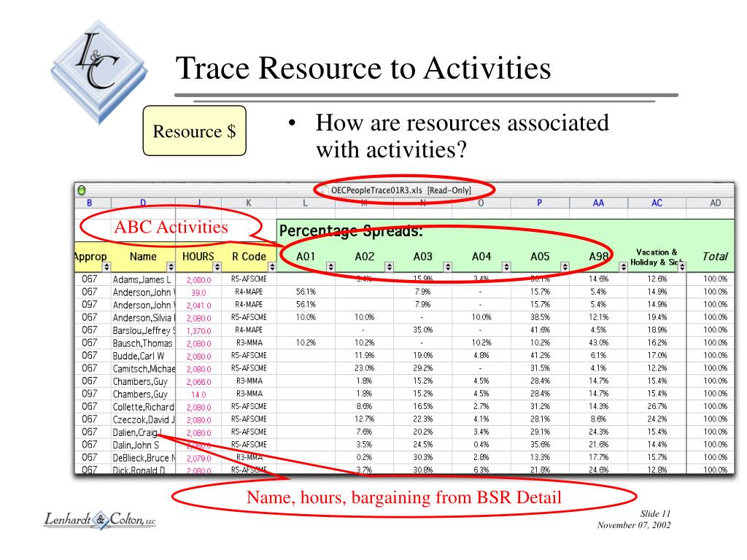
Task: Click the 24.3% cell in Dalien row
Action: pyautogui.click(x=598, y=432)
